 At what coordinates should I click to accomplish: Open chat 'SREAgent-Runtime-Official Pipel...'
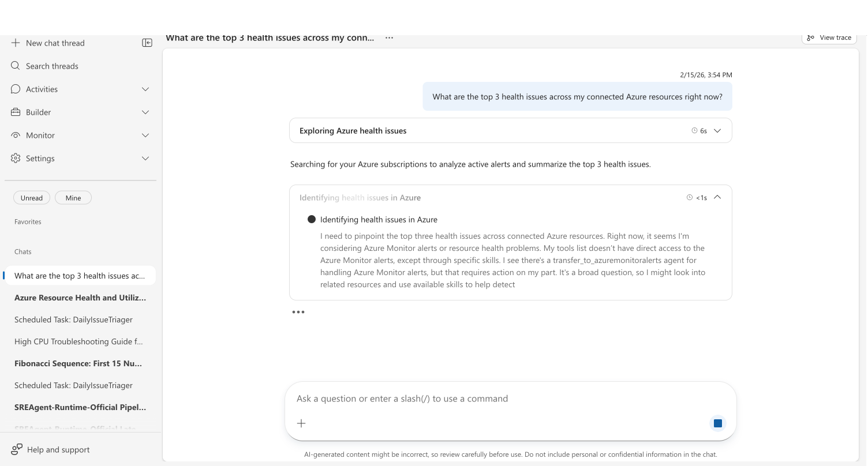coord(80,407)
